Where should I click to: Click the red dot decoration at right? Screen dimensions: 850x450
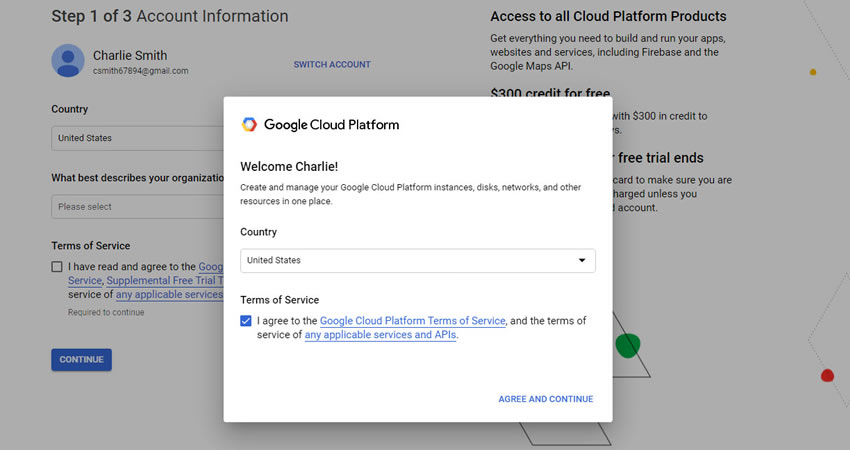tap(827, 376)
